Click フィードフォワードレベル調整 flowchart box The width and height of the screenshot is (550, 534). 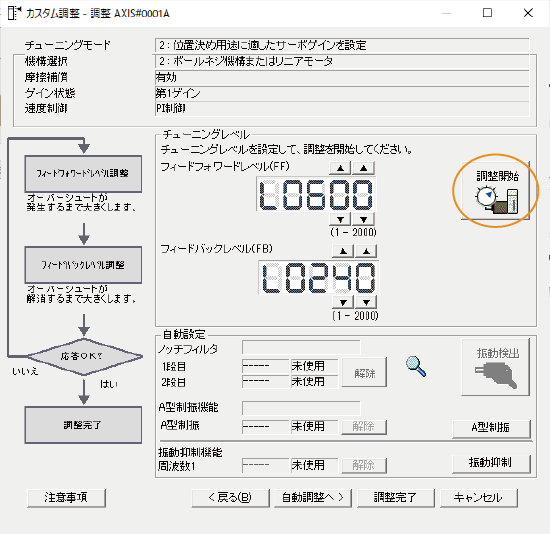tap(83, 174)
